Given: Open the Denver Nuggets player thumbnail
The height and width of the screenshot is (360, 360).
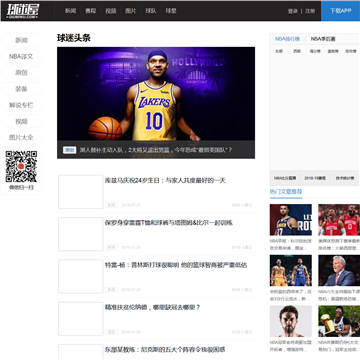Looking at the screenshot, I should click(291, 220).
